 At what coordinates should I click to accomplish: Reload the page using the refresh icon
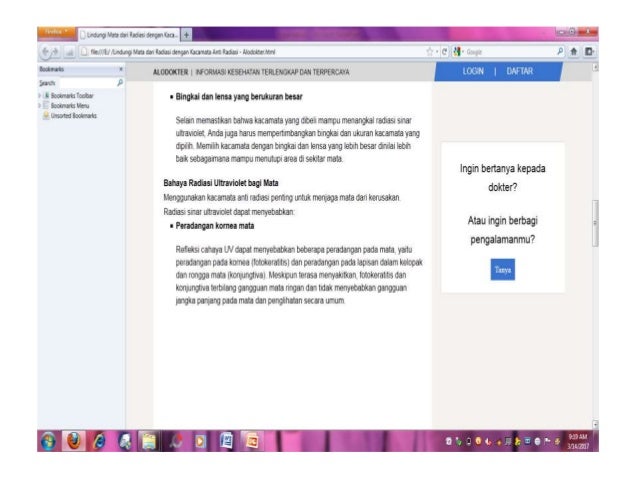coord(444,52)
